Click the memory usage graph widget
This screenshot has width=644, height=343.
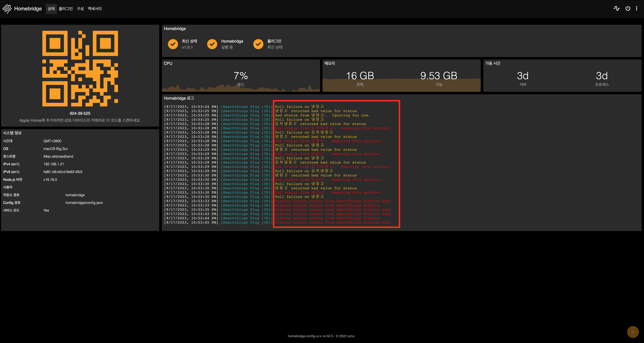pyautogui.click(x=401, y=76)
